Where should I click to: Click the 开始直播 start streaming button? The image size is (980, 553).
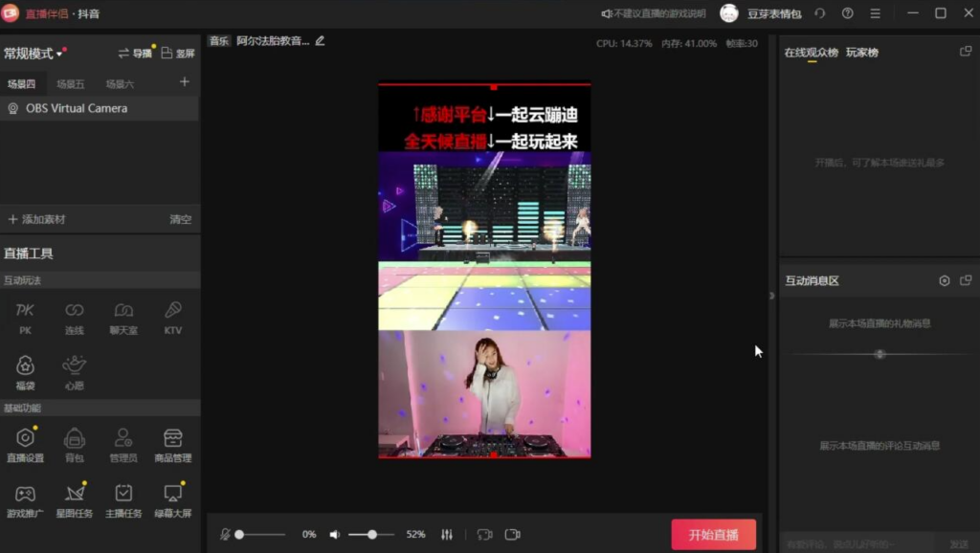(x=714, y=535)
